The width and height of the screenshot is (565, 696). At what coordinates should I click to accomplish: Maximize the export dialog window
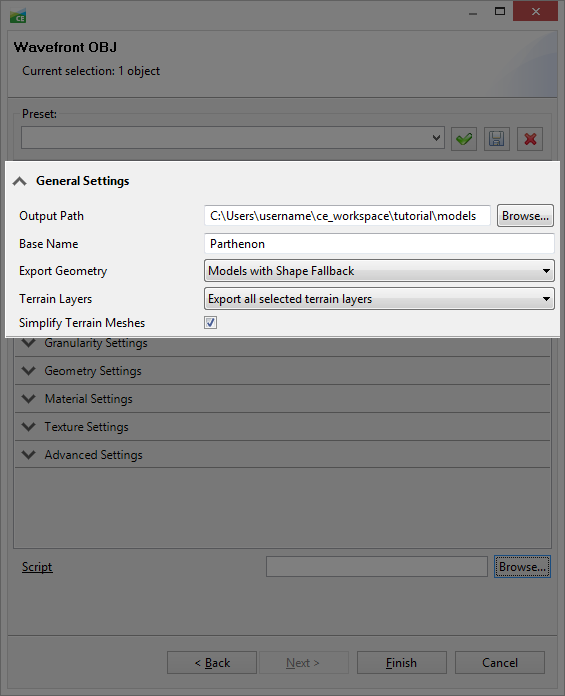tap(500, 12)
